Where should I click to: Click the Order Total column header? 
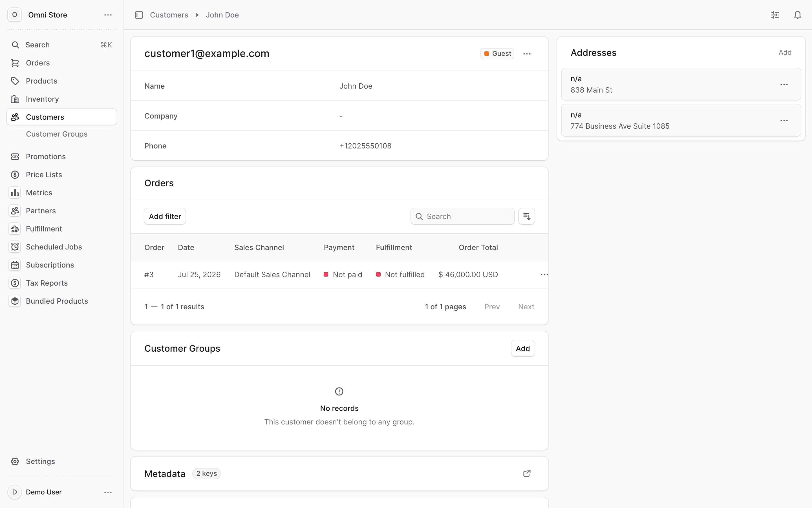478,248
